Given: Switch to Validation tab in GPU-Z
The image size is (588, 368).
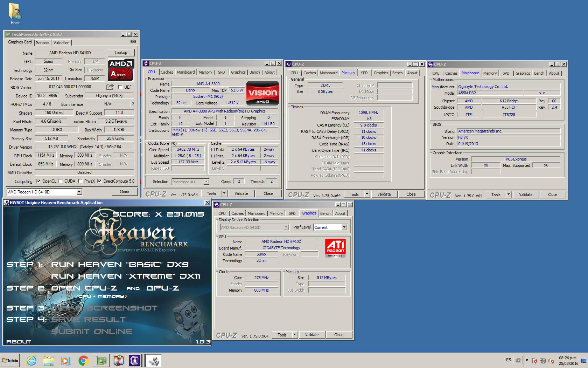Looking at the screenshot, I should (62, 43).
